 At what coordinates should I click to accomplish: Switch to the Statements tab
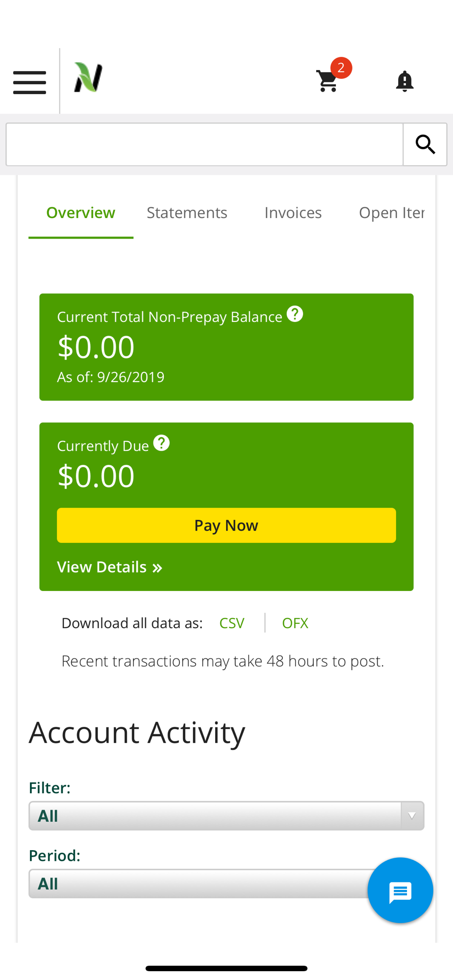click(x=187, y=213)
